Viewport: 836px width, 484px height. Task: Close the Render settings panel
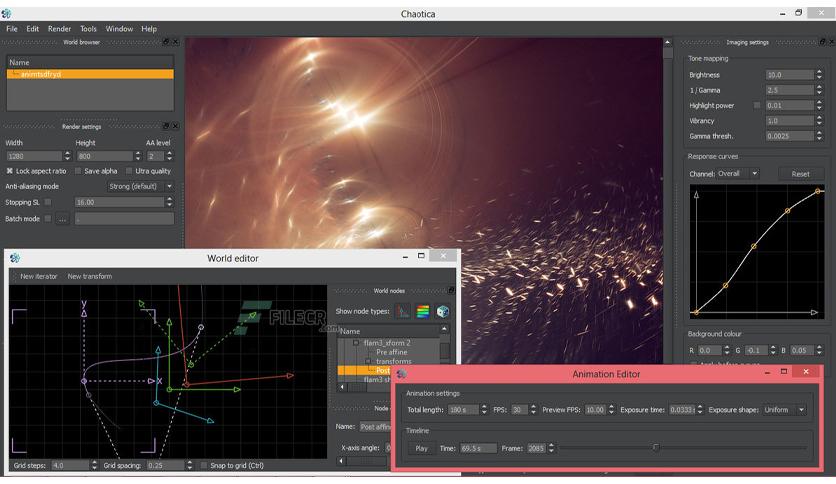175,126
